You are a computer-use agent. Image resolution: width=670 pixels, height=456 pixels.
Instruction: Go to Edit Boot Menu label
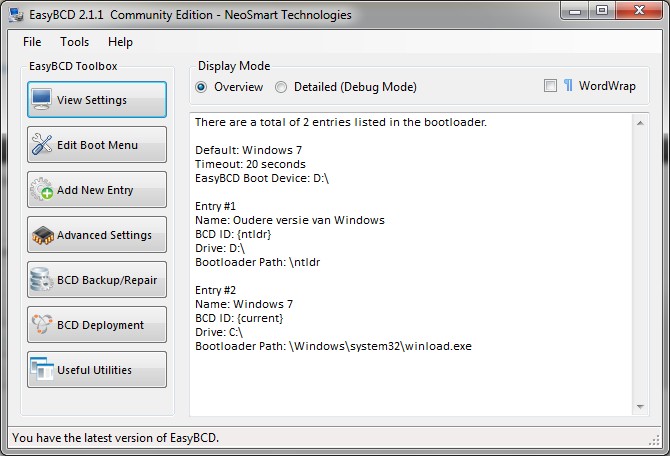97,145
